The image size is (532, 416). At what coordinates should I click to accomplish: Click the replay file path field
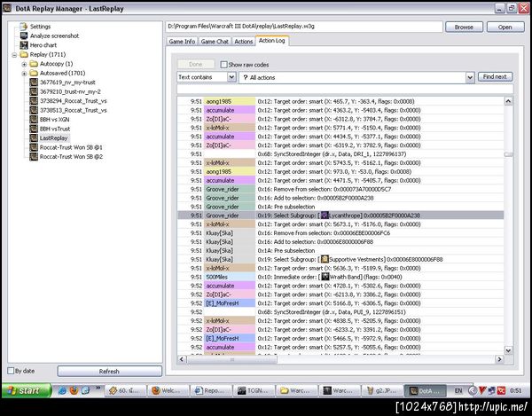(x=304, y=27)
